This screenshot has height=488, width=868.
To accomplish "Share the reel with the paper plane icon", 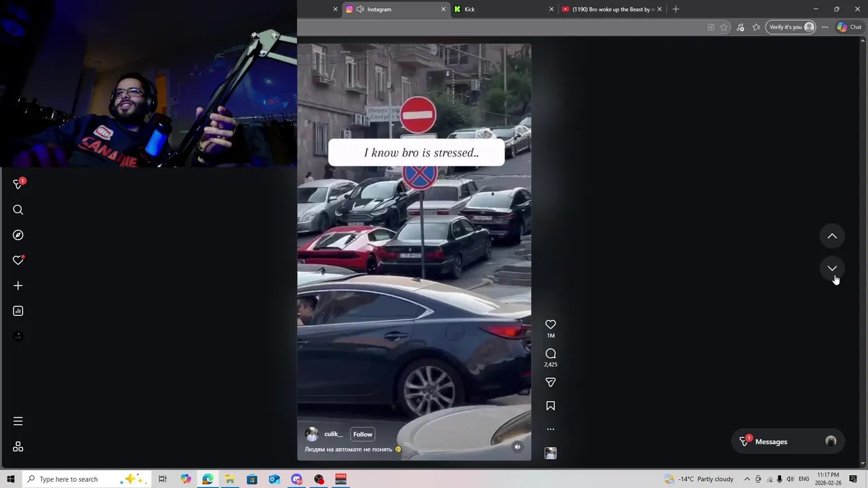I will tap(551, 382).
